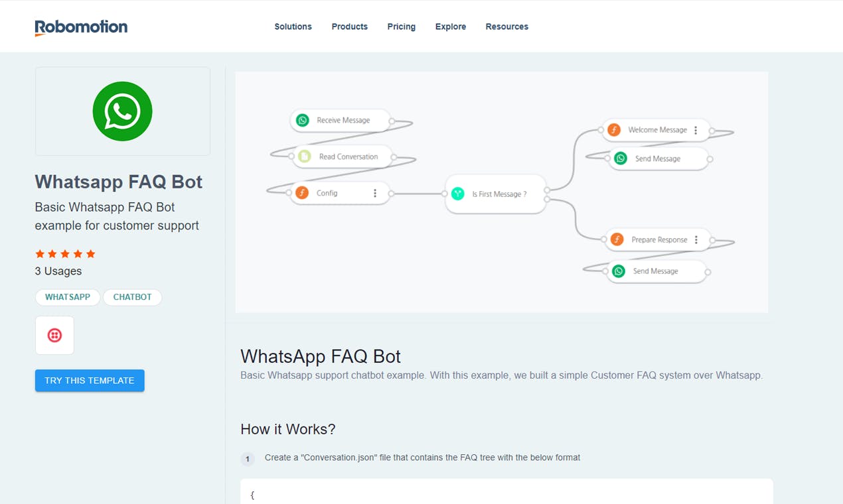
Task: Click the Config function node icon
Action: coord(302,193)
